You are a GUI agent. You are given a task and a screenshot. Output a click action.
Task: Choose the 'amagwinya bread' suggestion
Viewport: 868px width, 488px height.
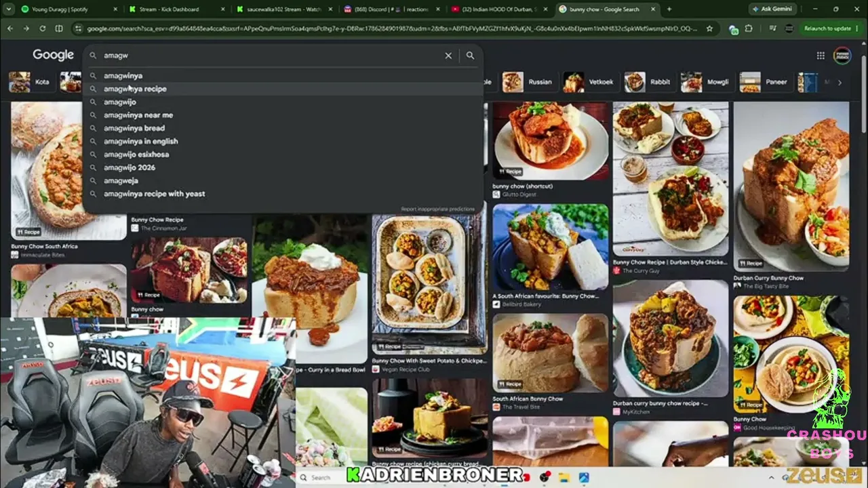tap(283, 128)
